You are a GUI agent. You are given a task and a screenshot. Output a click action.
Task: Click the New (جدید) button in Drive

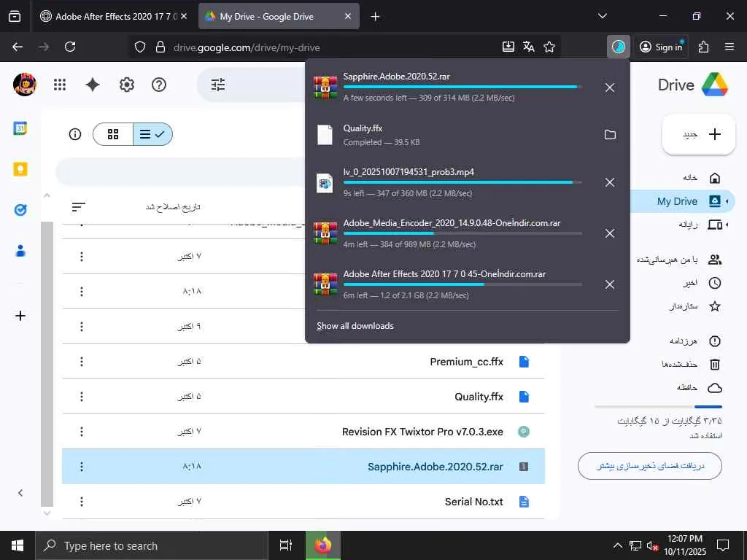699,134
